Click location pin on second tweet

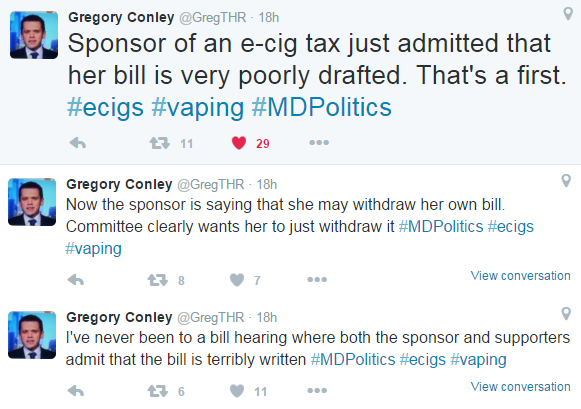pos(566,181)
